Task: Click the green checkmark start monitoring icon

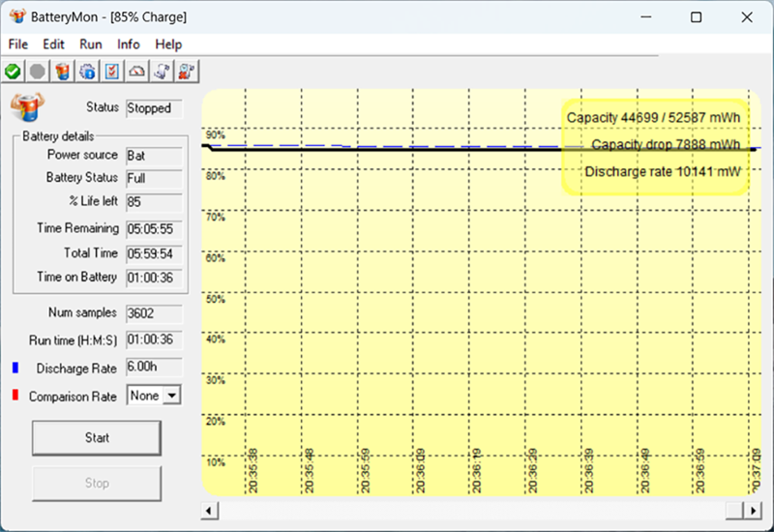Action: coord(13,72)
